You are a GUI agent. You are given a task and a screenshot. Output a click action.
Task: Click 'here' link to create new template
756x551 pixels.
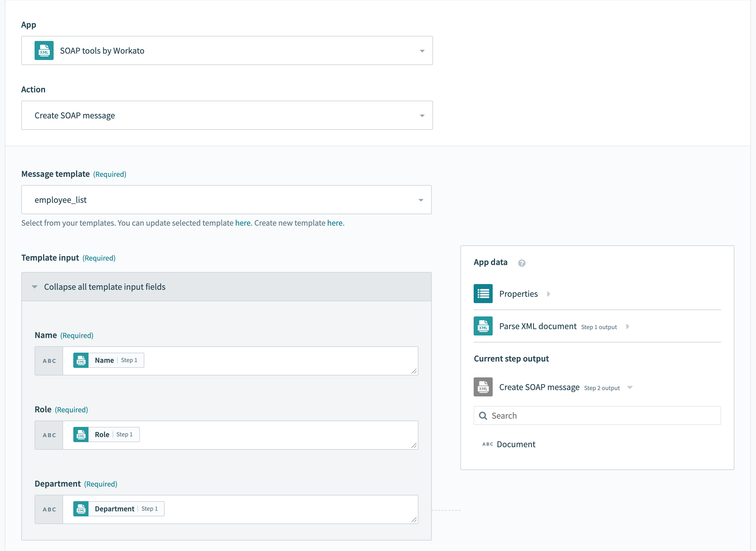click(x=335, y=223)
